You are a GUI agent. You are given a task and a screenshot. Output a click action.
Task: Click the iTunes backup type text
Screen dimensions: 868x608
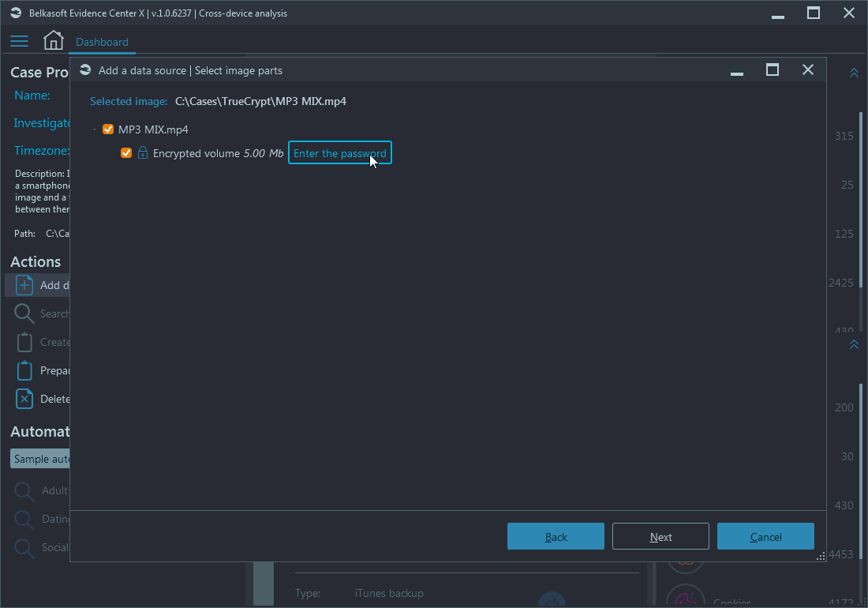coord(389,593)
